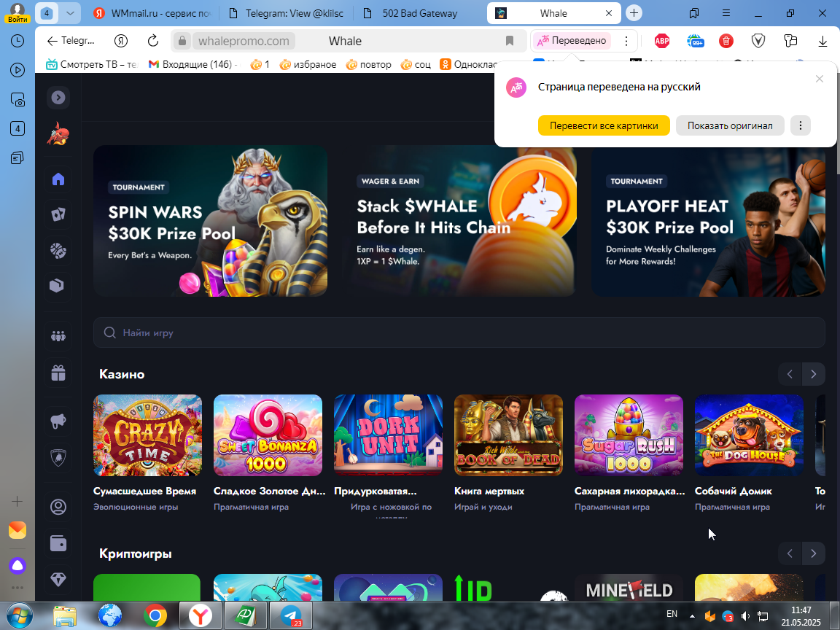Viewport: 840px width, 630px height.
Task: Show previous games in the Казино row
Action: coord(790,374)
